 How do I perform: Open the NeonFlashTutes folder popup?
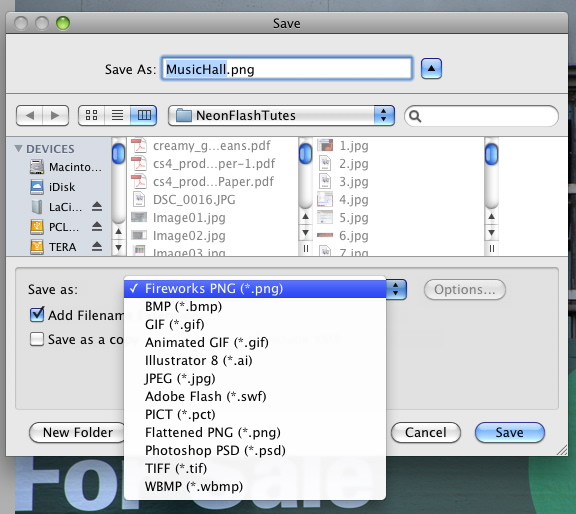281,115
